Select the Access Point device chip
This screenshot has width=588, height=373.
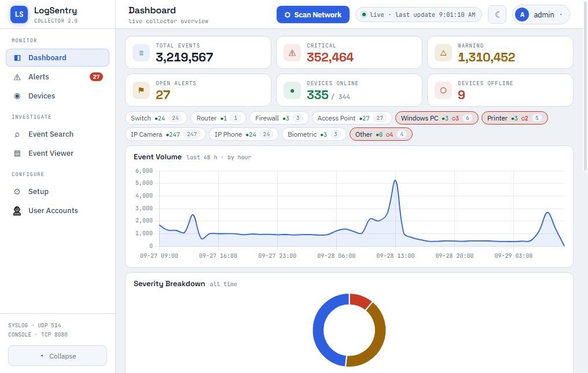[352, 118]
